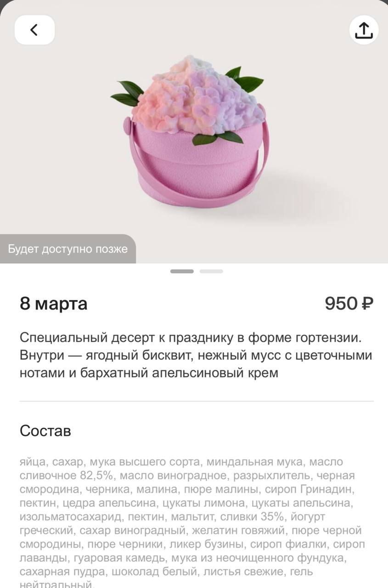This screenshot has height=588, width=388.
Task: Tap the 950 ₽ price label
Action: (349, 304)
